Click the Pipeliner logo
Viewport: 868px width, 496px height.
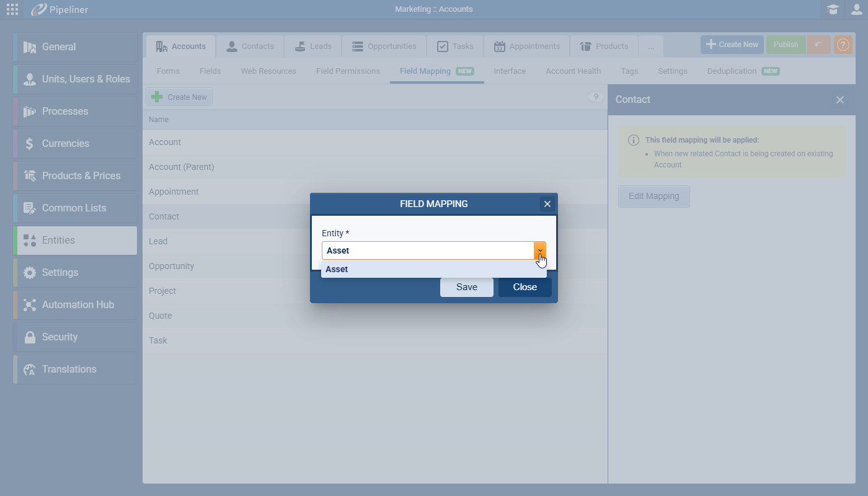pos(61,9)
